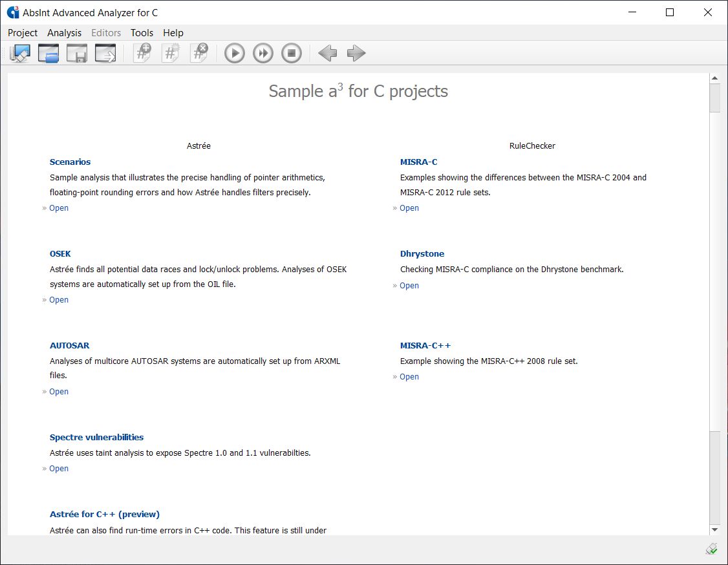728x565 pixels.
Task: Open the Scenarios sample project
Action: tap(59, 208)
